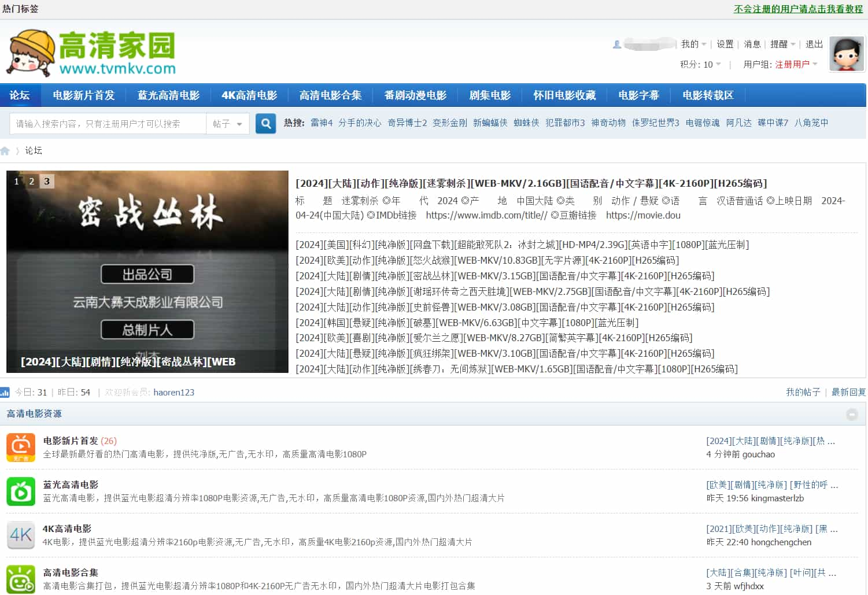
Task: Click the home breadcrumb icon
Action: click(5, 151)
